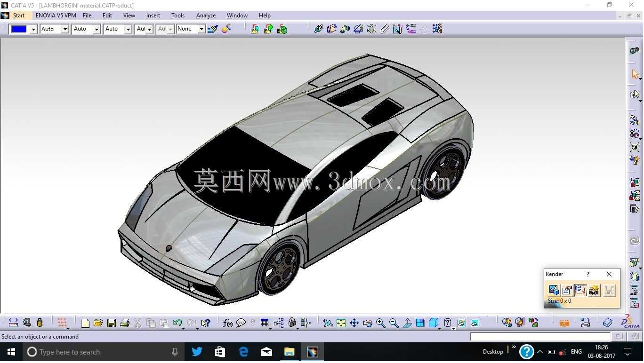
Task: Open the Window menu
Action: 237,16
